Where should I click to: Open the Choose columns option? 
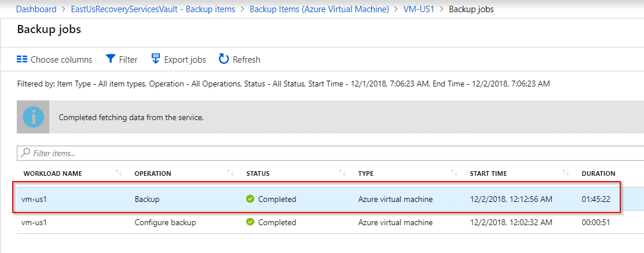coord(54,60)
